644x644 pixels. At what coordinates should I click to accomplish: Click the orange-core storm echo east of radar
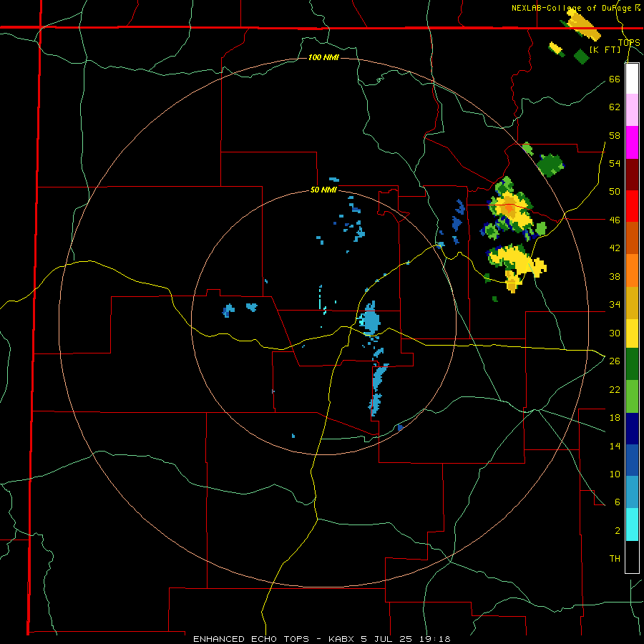(x=509, y=209)
